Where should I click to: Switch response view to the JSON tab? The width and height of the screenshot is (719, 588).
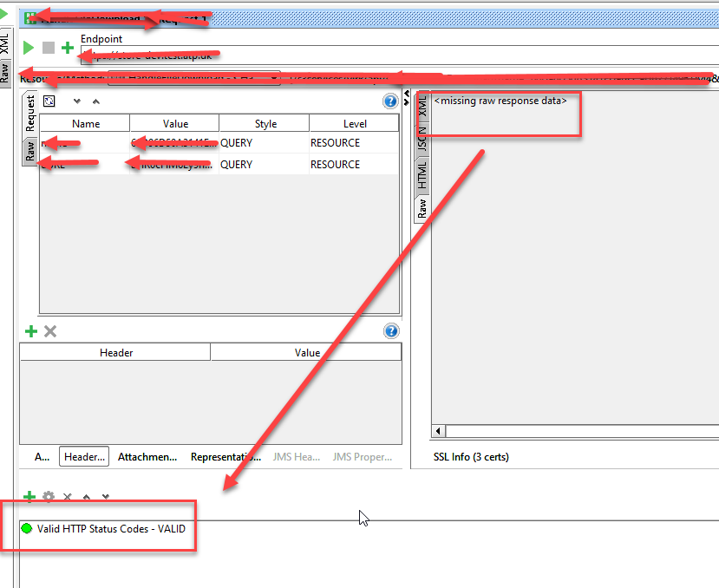click(422, 140)
